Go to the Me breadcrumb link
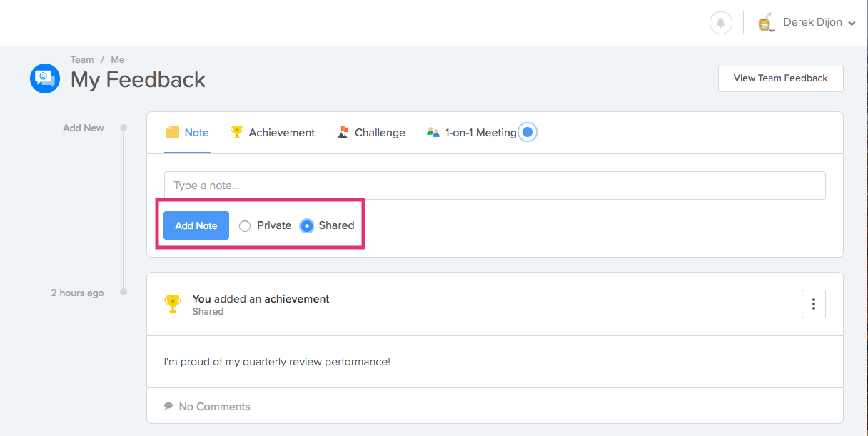This screenshot has height=436, width=868. click(118, 59)
